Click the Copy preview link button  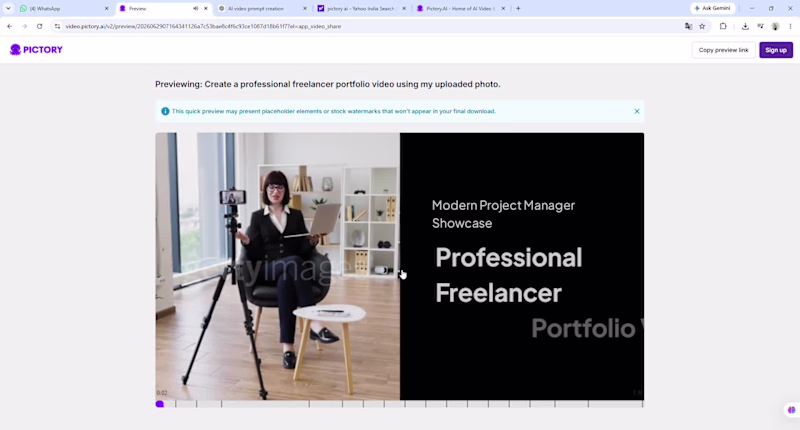point(723,50)
